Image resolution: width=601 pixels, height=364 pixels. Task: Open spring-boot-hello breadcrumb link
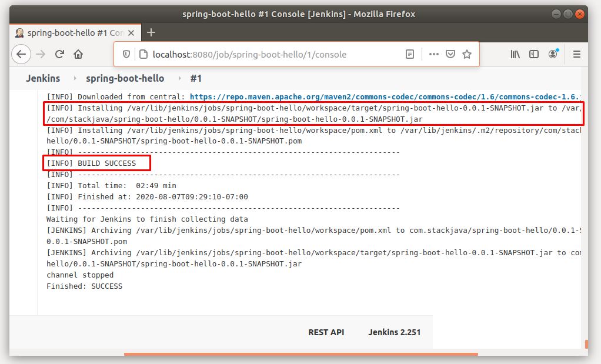click(125, 78)
